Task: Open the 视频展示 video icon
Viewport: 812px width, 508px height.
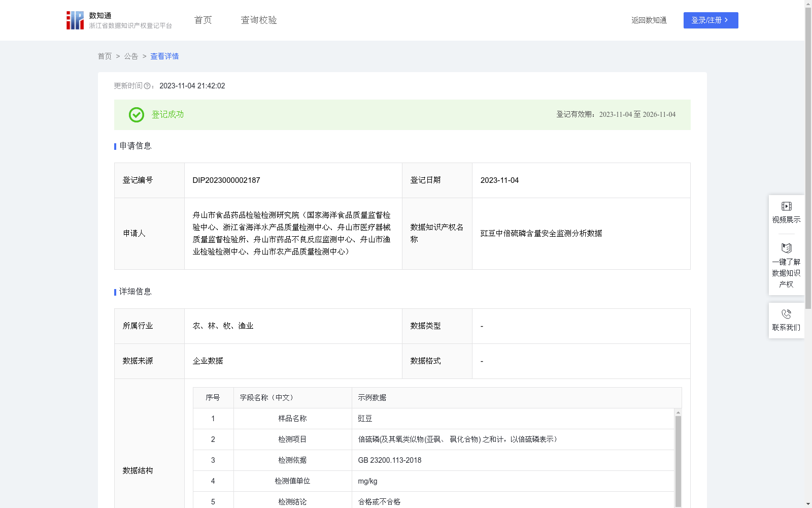Action: click(786, 206)
